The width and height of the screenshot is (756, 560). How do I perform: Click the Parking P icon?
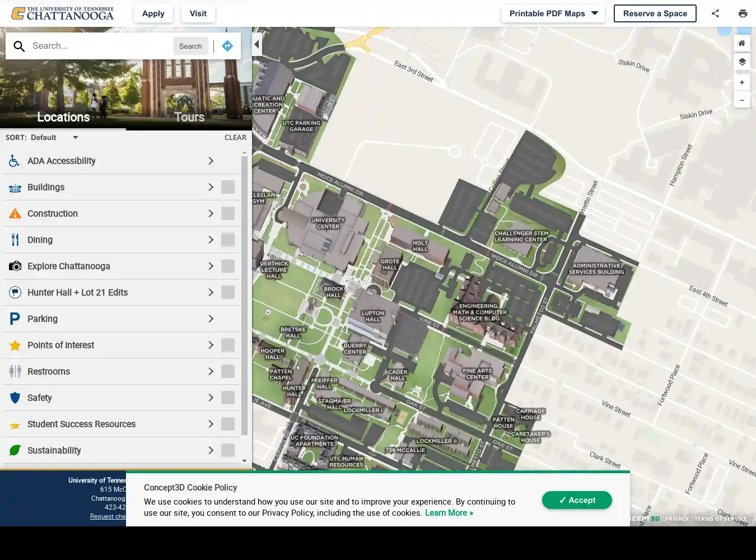(15, 319)
